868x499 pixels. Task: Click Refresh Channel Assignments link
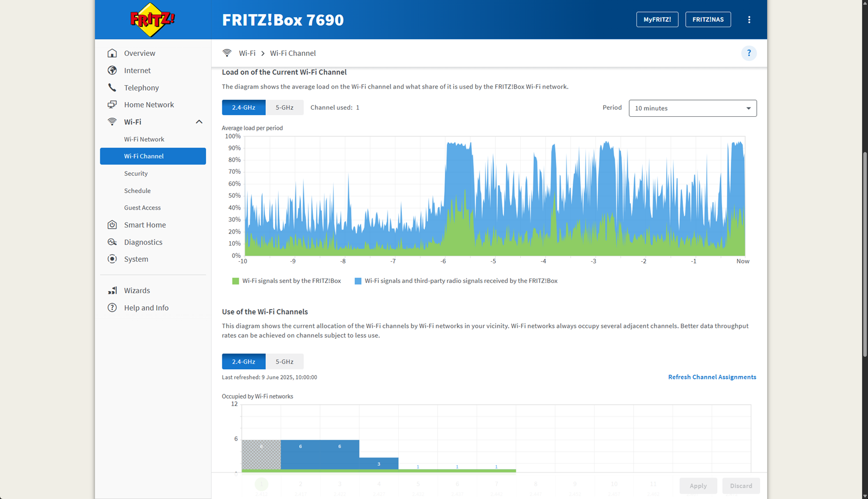point(712,377)
